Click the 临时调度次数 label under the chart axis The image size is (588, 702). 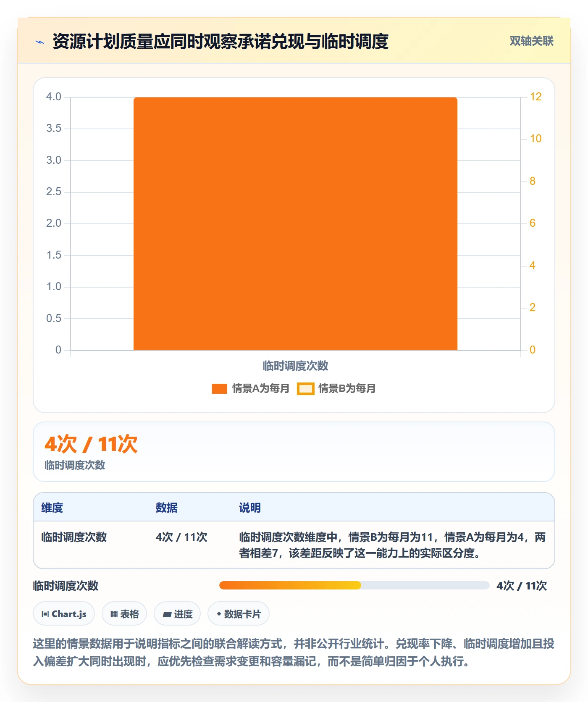pyautogui.click(x=295, y=366)
